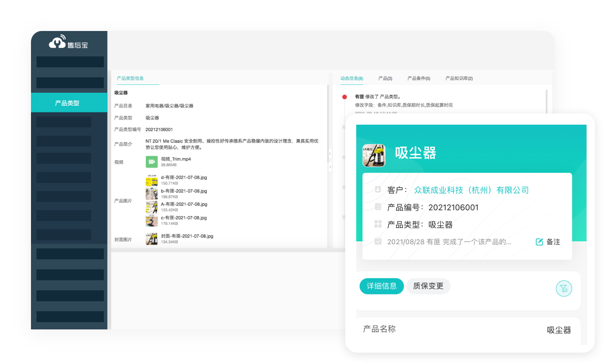Open the 产品备件(5) tab
The height and width of the screenshot is (364, 604).
coord(419,78)
